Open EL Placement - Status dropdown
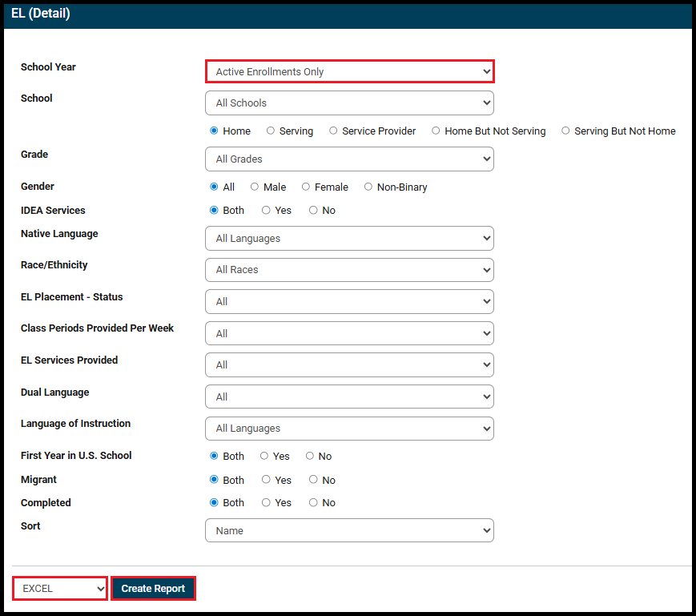 (x=349, y=301)
